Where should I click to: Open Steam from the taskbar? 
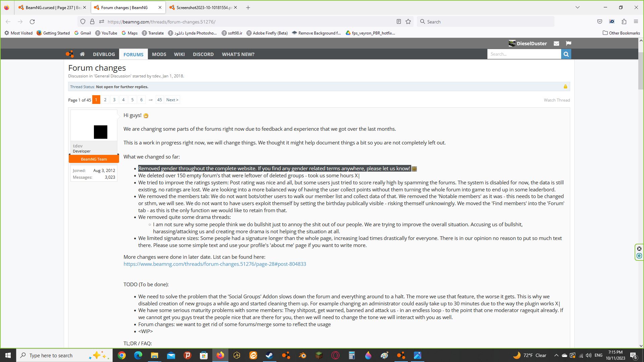(x=269, y=355)
